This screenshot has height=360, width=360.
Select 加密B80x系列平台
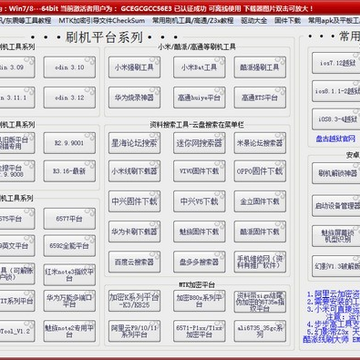pyautogui.click(x=199, y=301)
